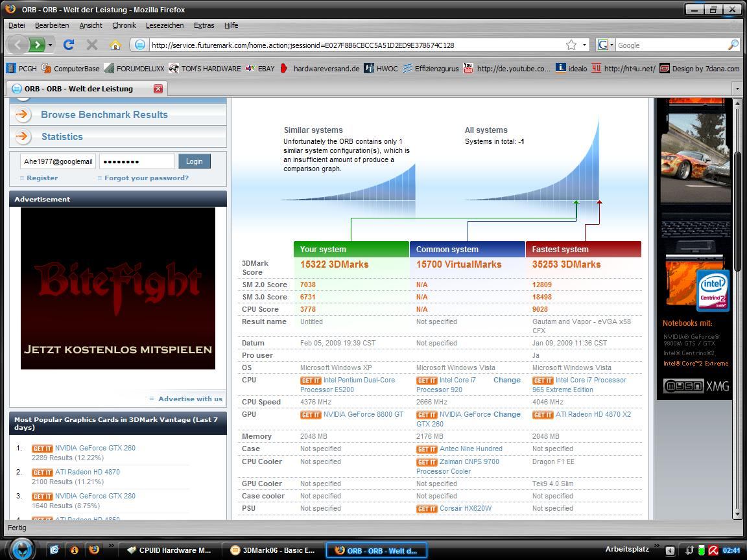This screenshot has height=560, width=747.
Task: Open the HWOC bookmark
Action: [x=381, y=69]
